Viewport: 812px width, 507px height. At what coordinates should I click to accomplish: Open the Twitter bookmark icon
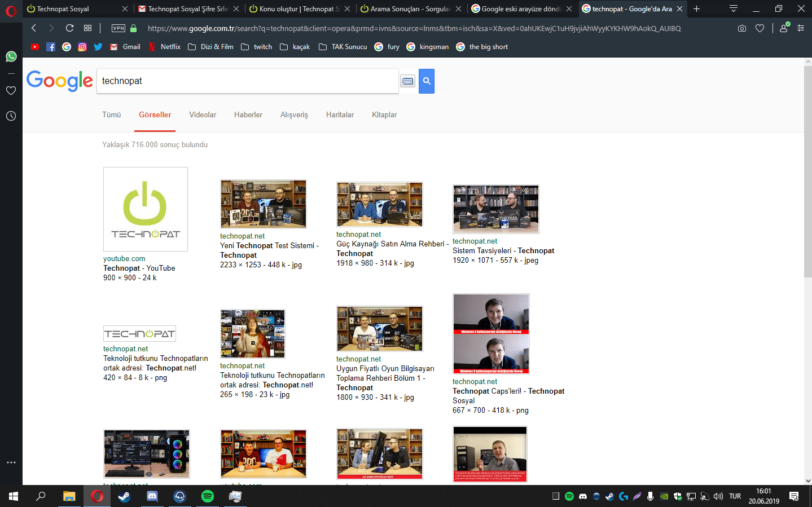pos(98,47)
